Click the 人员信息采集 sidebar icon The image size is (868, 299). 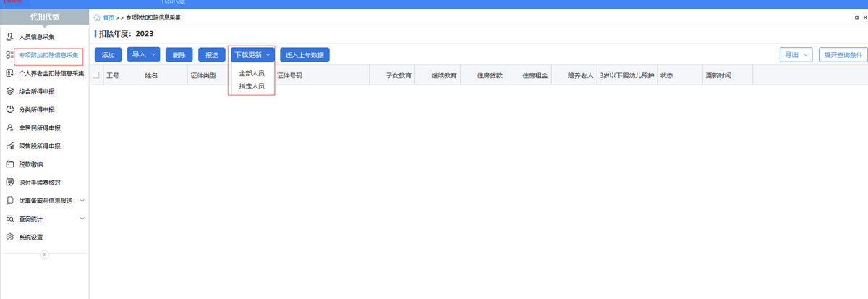[x=10, y=36]
